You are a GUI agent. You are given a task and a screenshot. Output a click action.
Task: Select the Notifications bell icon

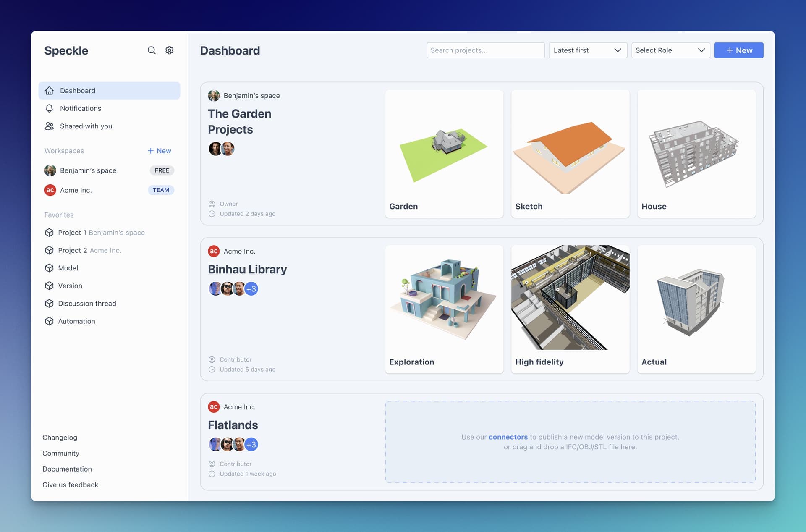click(49, 108)
